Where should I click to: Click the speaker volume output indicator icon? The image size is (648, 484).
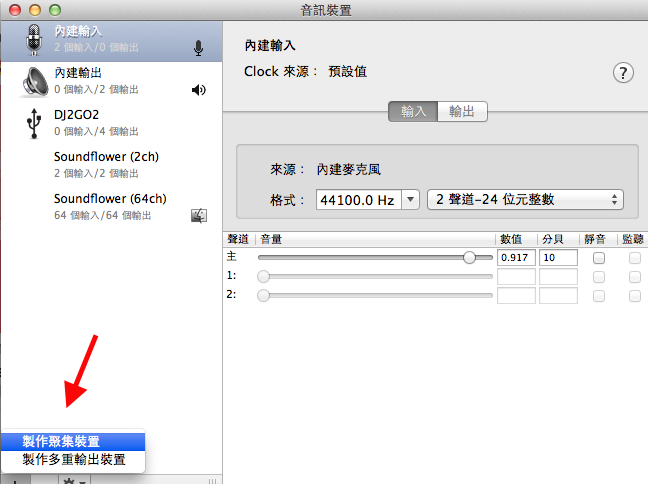click(x=199, y=90)
